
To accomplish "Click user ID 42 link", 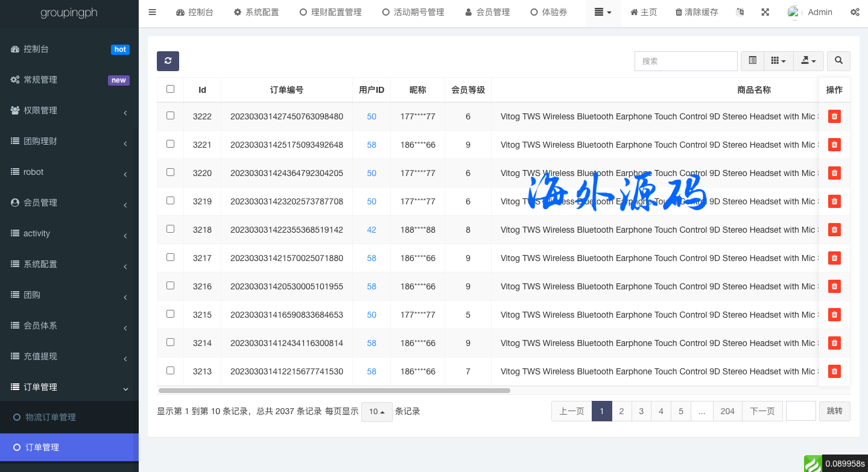I will click(x=372, y=230).
